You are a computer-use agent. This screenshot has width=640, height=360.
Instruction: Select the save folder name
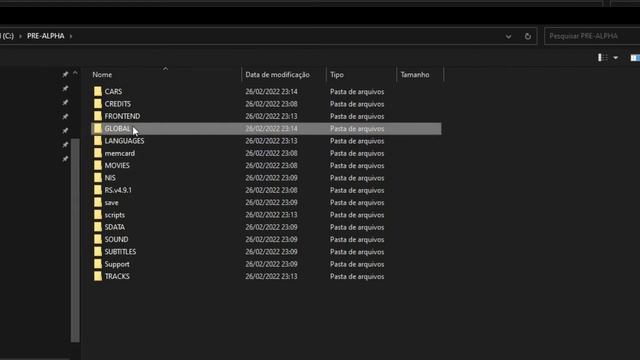click(111, 202)
